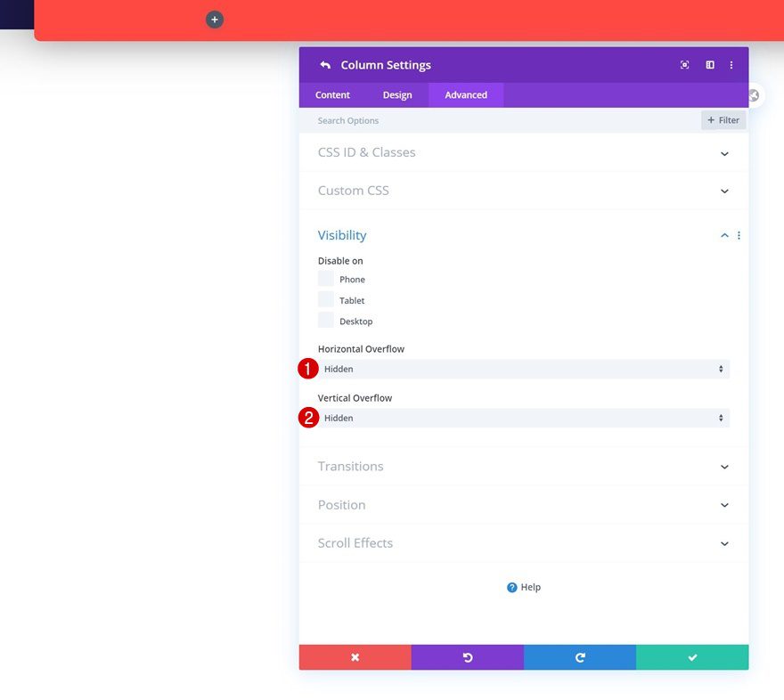Click the expand modal fullscreen icon

coord(684,65)
